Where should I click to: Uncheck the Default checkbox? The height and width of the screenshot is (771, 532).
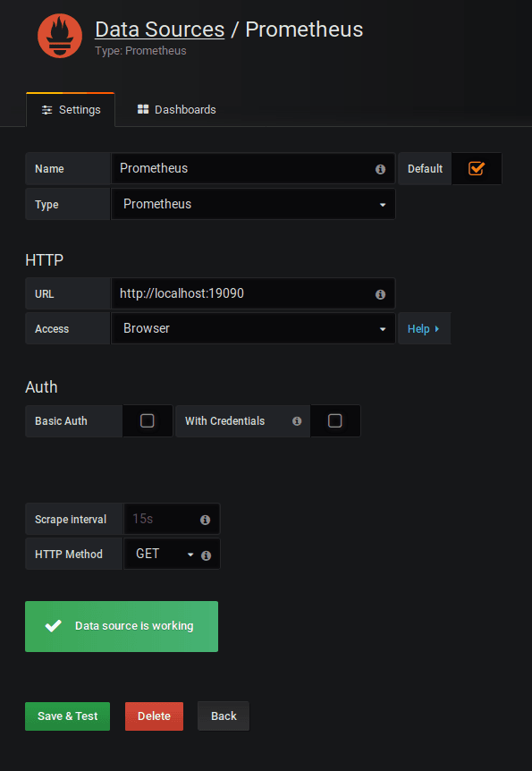[476, 168]
